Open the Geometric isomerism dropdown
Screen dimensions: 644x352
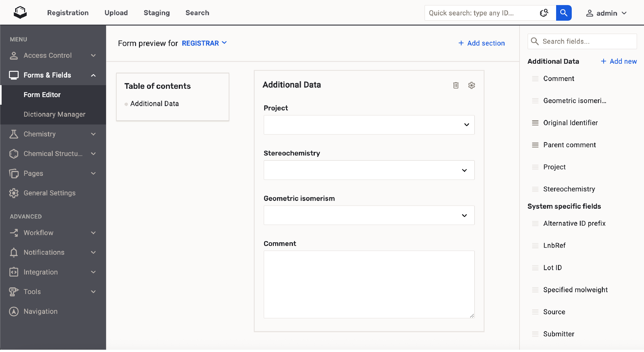(x=369, y=215)
